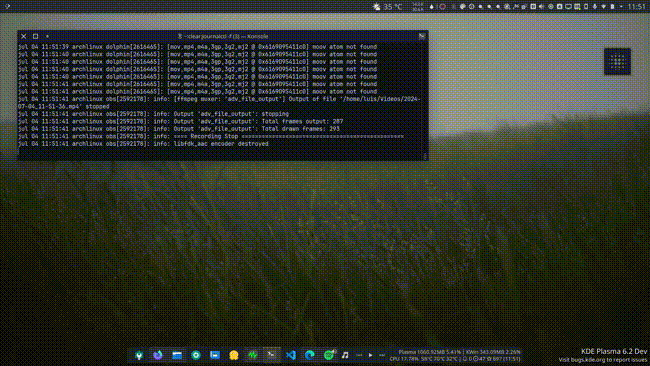Viewport: 650px width, 366px height.
Task: Click the 'Total drawn frames: 293' log line
Action: coord(179,129)
